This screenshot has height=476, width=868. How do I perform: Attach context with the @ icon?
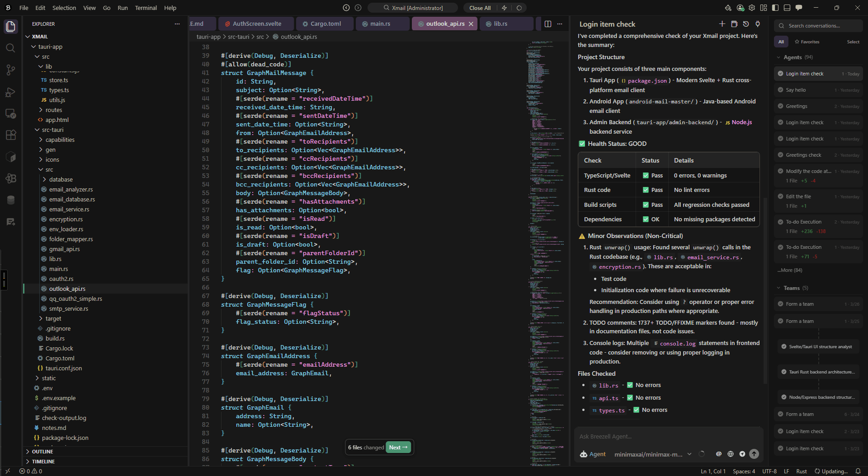point(719,454)
